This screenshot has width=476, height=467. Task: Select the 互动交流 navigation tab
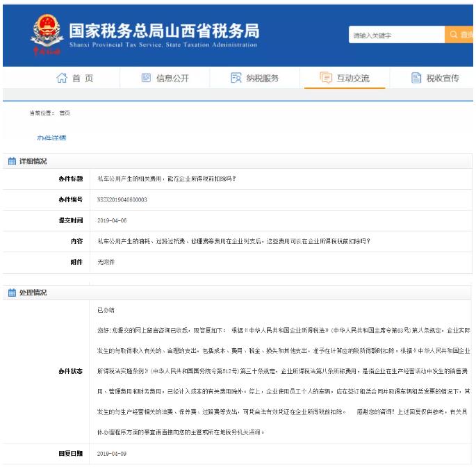pos(345,78)
